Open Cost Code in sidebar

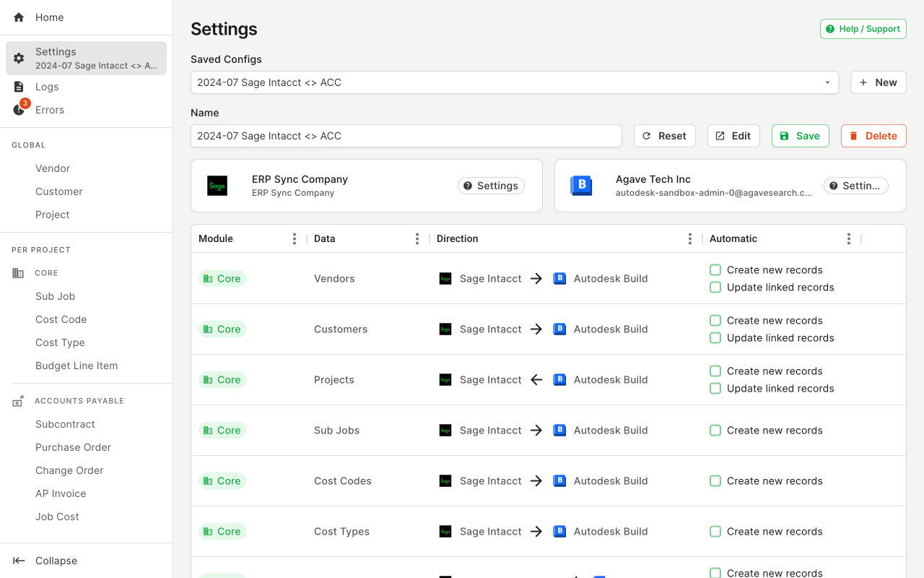coord(61,319)
